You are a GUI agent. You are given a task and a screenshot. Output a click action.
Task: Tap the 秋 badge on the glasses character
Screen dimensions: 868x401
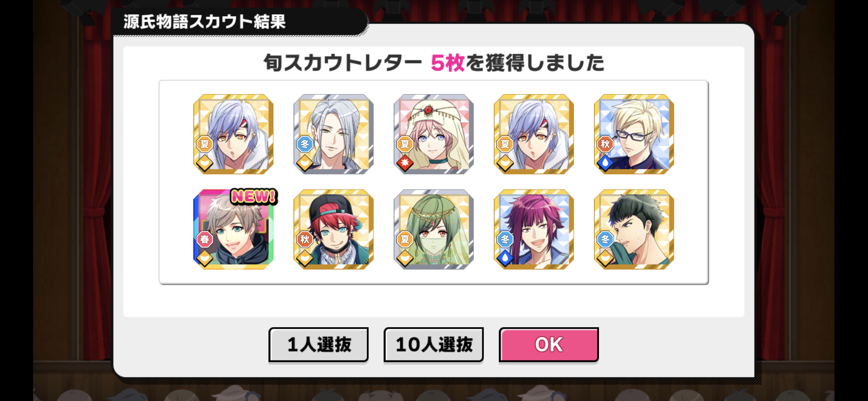pyautogui.click(x=605, y=144)
